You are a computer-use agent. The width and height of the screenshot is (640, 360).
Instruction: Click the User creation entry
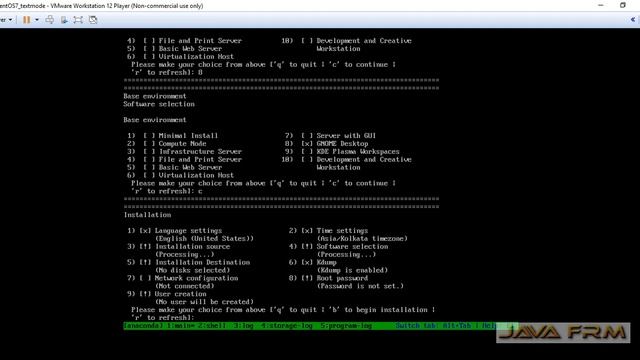(x=180, y=294)
